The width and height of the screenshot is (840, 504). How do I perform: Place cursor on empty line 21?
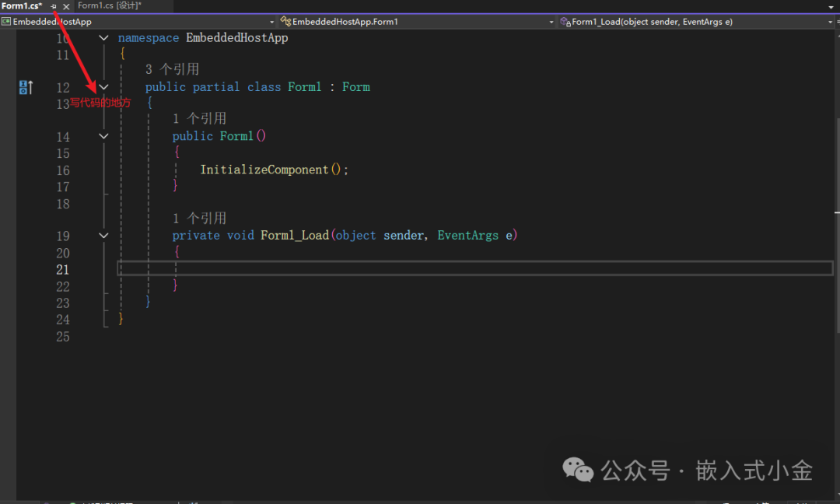pos(474,268)
